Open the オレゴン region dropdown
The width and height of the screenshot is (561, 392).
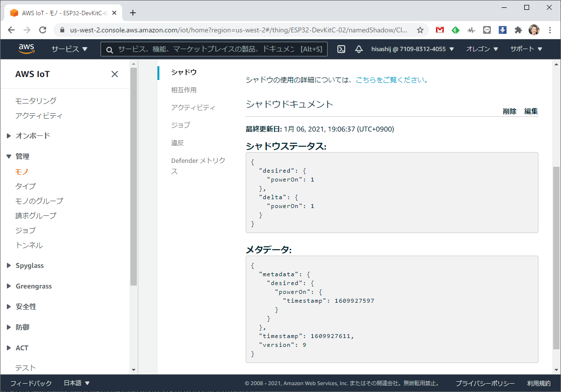[x=482, y=49]
